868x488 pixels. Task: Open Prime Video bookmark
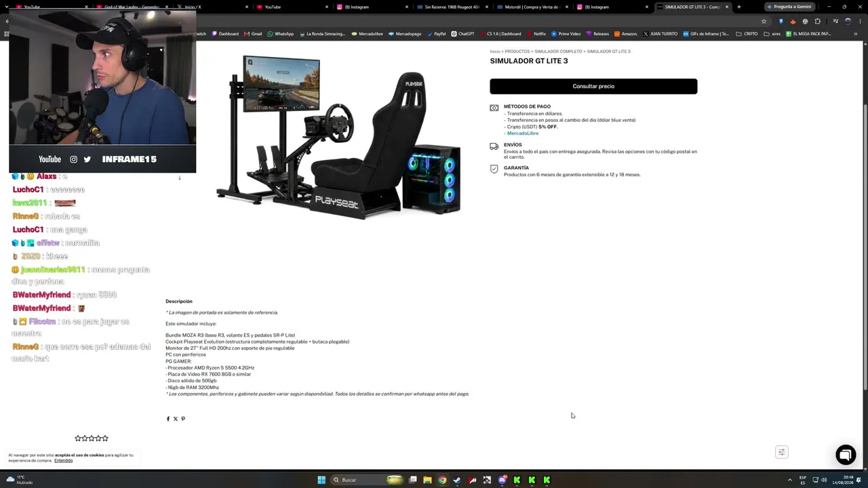click(x=566, y=34)
